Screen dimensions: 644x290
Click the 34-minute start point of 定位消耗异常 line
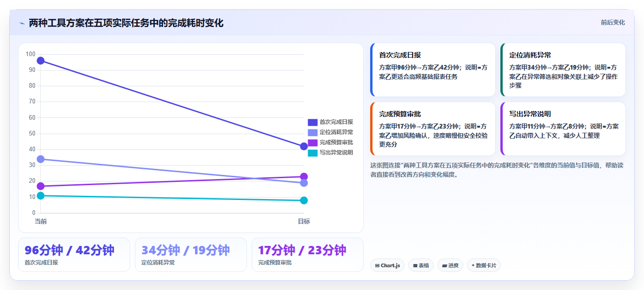click(41, 159)
